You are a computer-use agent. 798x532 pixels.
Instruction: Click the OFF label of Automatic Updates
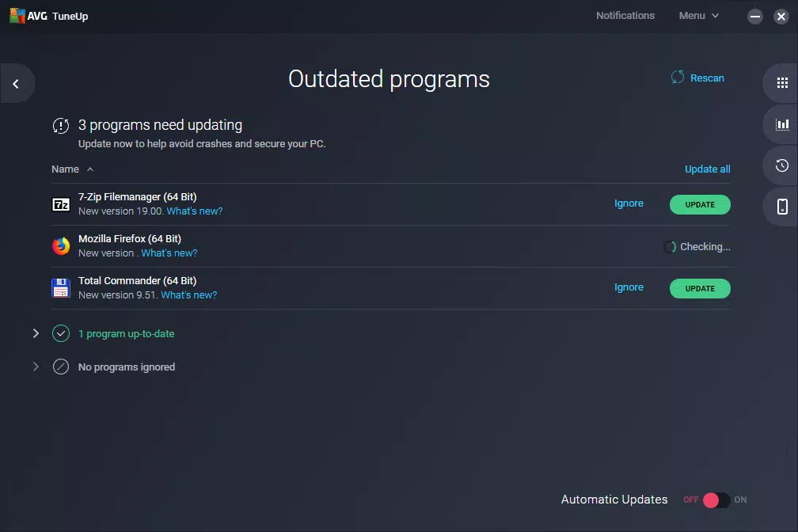tap(690, 500)
